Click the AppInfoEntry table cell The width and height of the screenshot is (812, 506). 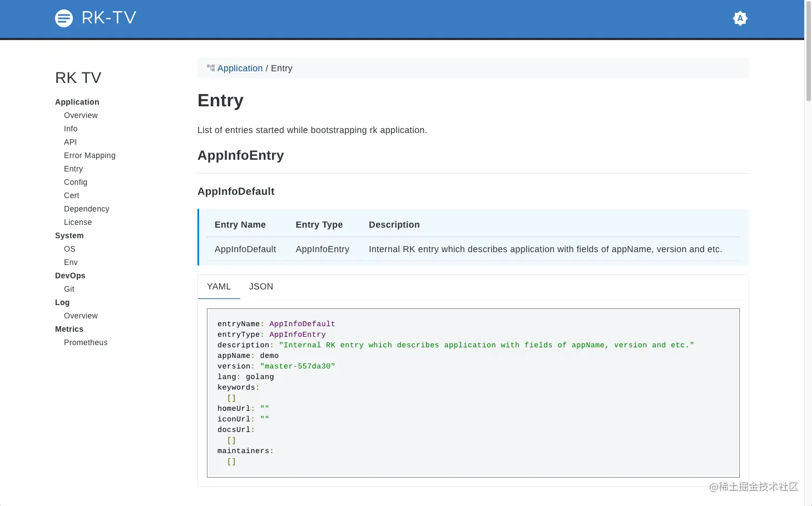pyautogui.click(x=323, y=249)
